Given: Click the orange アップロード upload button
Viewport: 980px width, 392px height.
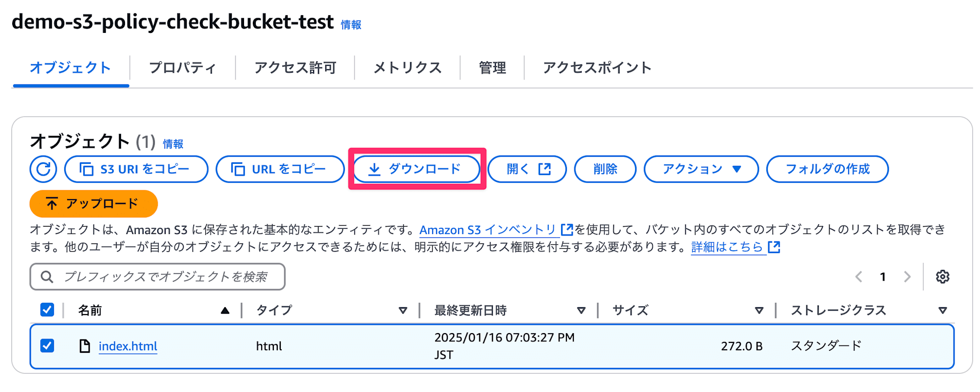Looking at the screenshot, I should coord(94,204).
